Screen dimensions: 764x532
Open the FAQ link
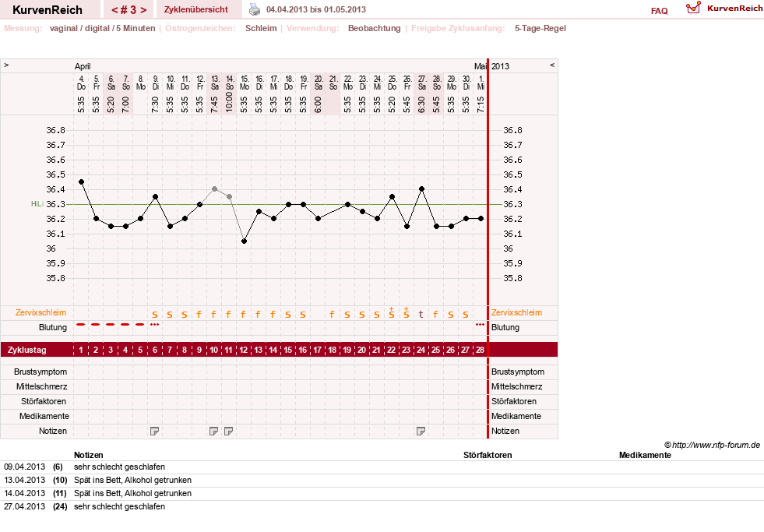coord(659,11)
